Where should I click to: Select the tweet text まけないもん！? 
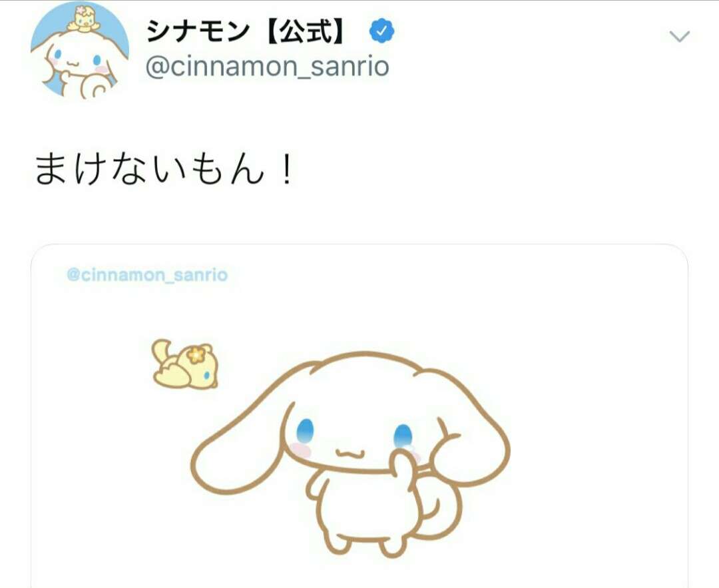pyautogui.click(x=163, y=170)
